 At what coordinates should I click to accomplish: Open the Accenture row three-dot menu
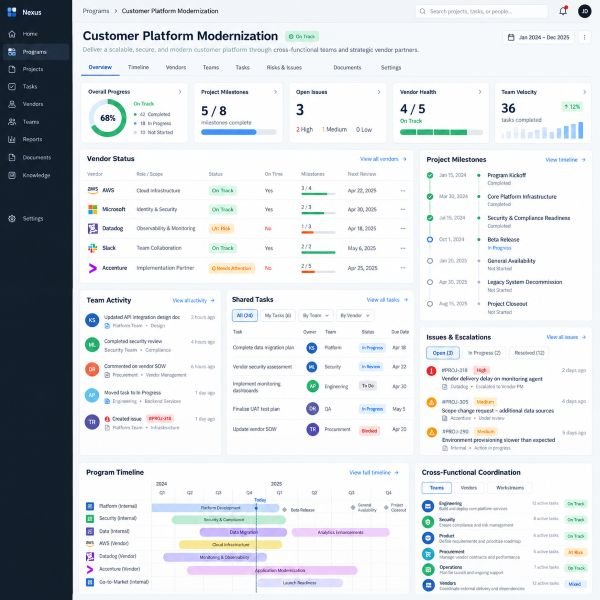pyautogui.click(x=403, y=267)
